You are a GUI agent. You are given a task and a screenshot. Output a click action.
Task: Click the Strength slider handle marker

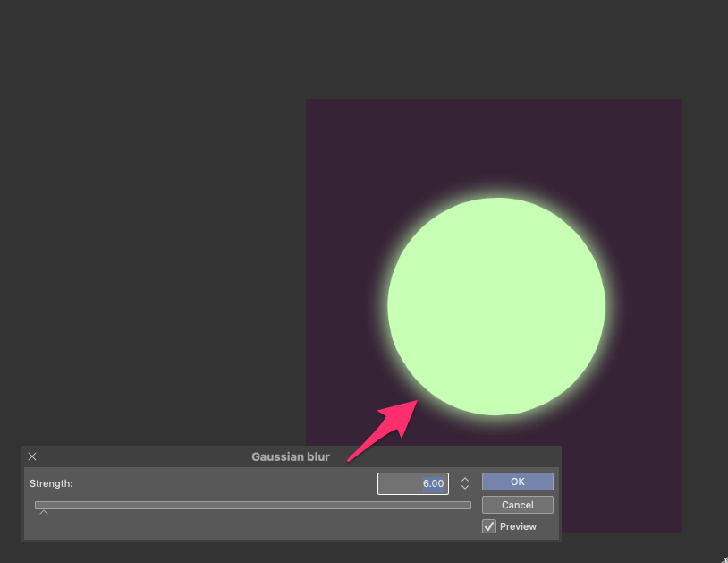[44, 512]
